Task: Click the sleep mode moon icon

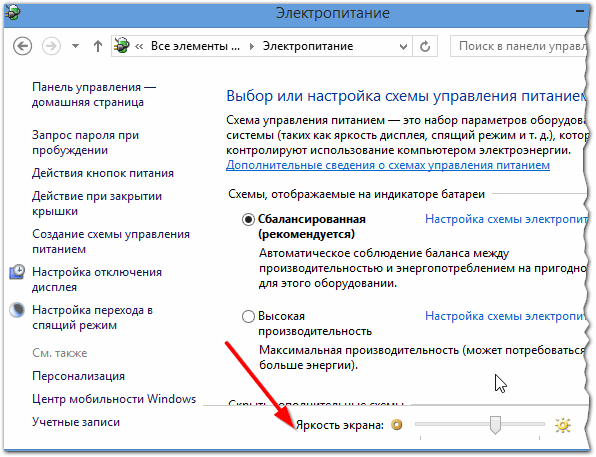Action: pyautogui.click(x=17, y=310)
